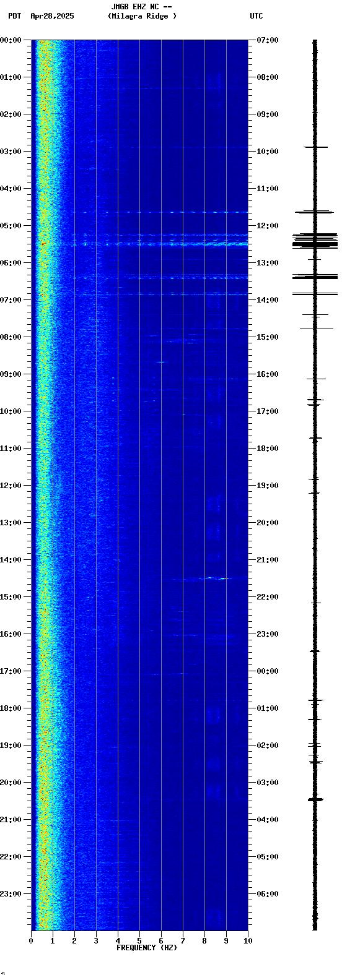This screenshot has height=980, width=342.
Task: Click the UTC time label '05:00'
Action: [268, 857]
